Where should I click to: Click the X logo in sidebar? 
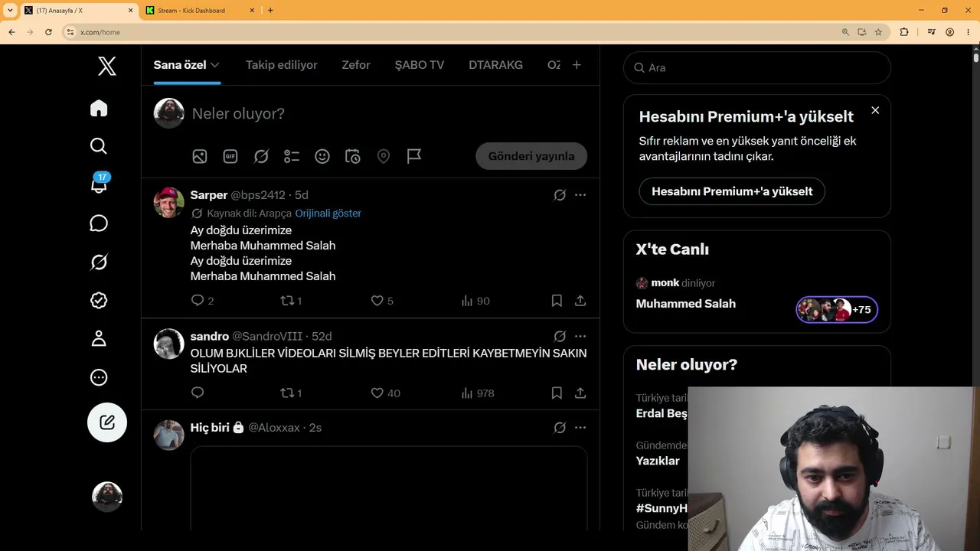click(107, 66)
